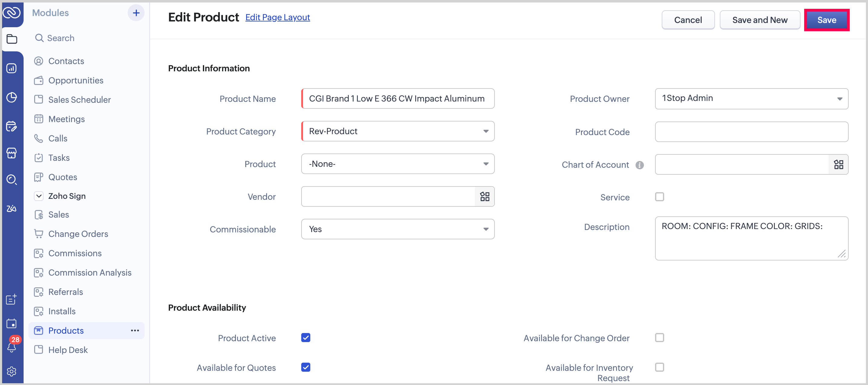Image resolution: width=868 pixels, height=385 pixels.
Task: Click the Save button
Action: 826,20
